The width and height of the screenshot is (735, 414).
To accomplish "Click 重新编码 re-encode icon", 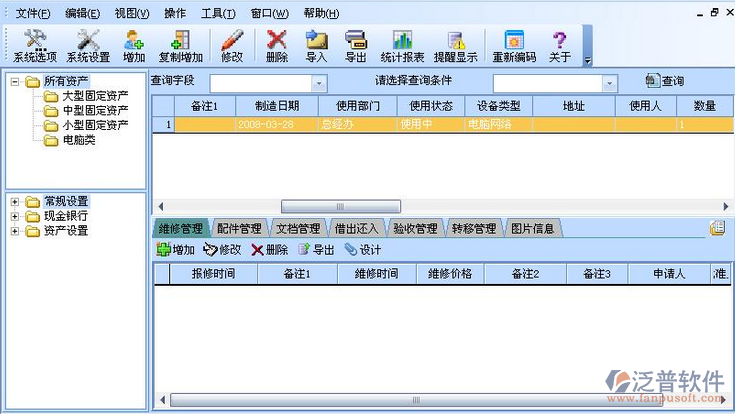I will point(514,46).
